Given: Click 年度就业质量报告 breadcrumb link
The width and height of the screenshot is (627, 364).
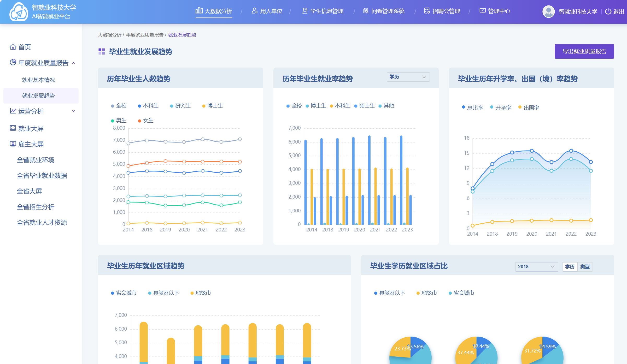Looking at the screenshot, I should coord(145,35).
